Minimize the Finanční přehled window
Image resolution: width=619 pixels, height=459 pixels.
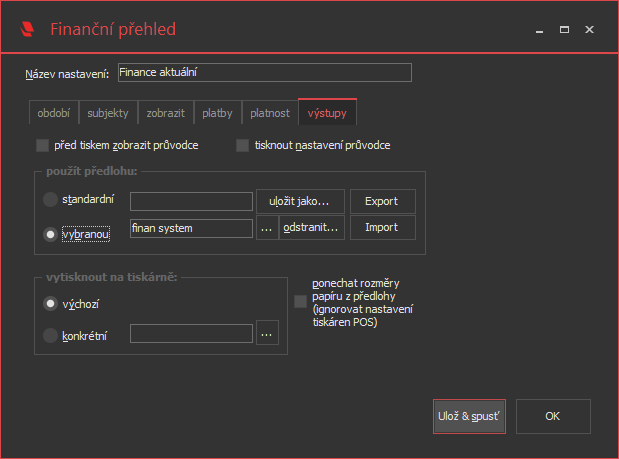pos(540,30)
